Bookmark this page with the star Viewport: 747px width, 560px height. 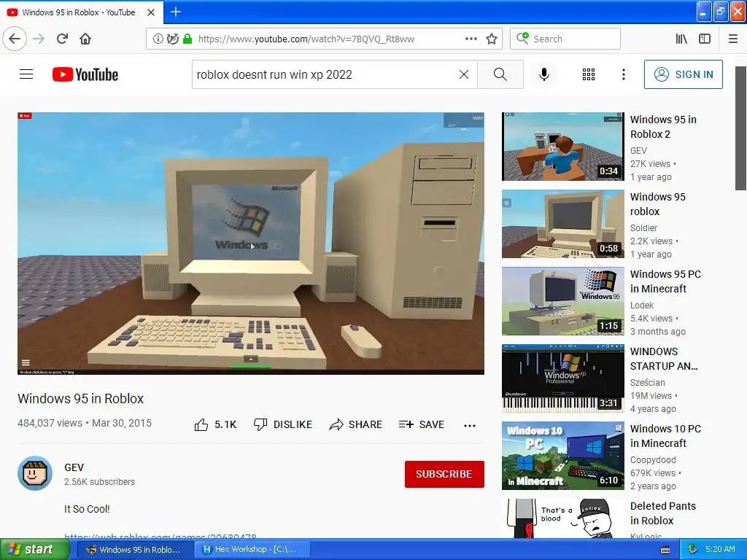click(x=492, y=39)
